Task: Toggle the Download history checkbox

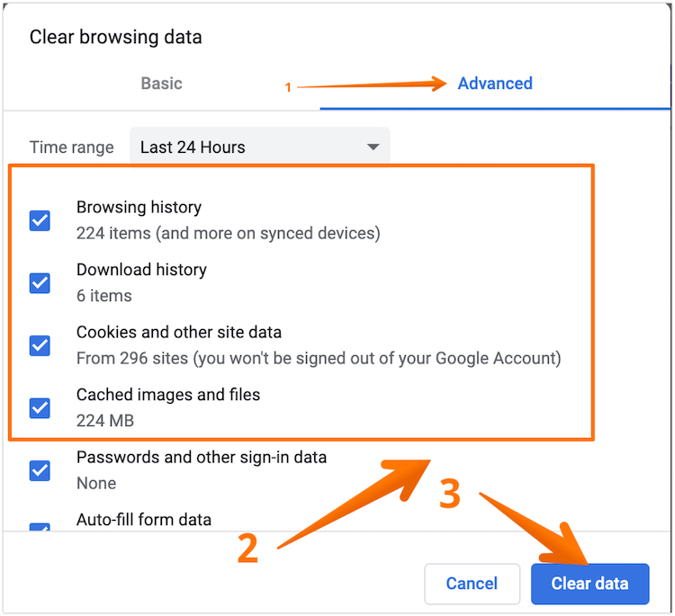Action: (x=40, y=282)
